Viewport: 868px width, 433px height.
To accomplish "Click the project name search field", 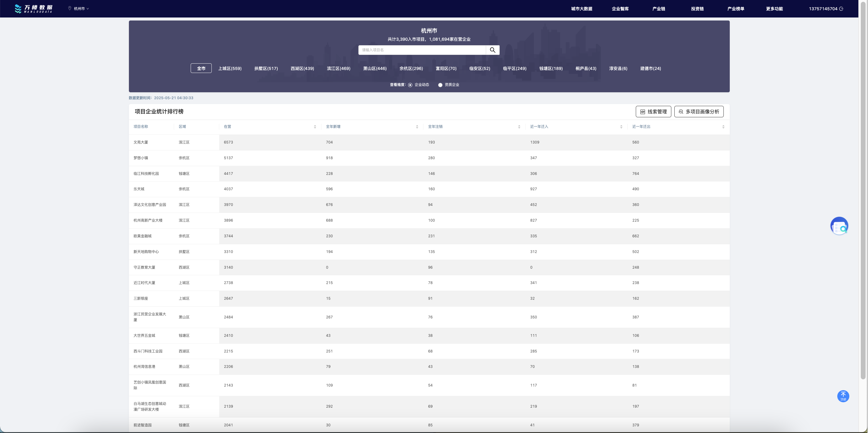I will pyautogui.click(x=422, y=50).
